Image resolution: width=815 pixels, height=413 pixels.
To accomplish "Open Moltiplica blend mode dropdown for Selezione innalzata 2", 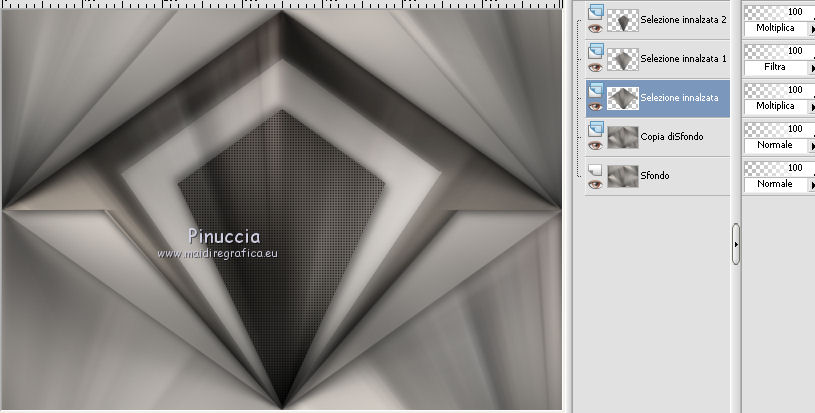I will click(x=775, y=28).
